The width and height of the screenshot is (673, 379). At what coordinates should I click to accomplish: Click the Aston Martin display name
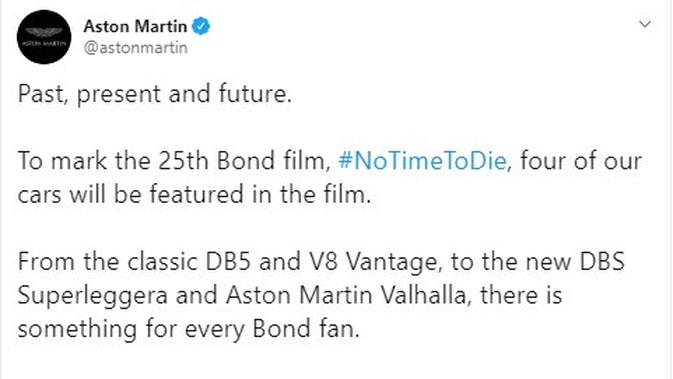(135, 26)
